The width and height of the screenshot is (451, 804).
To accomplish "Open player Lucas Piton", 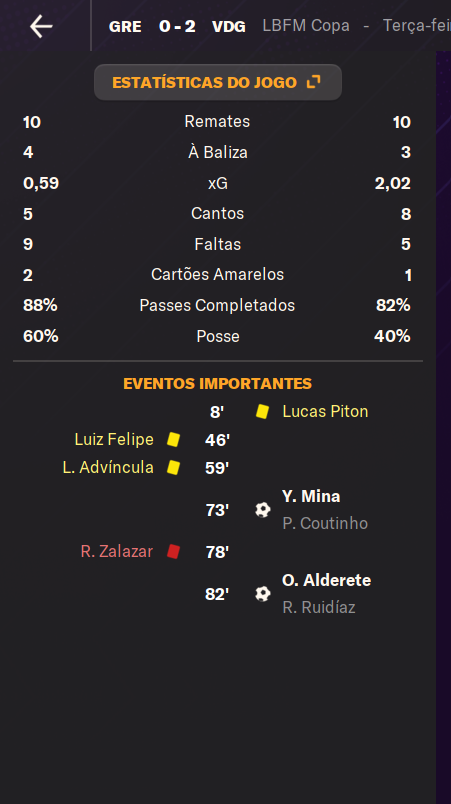I will (325, 411).
